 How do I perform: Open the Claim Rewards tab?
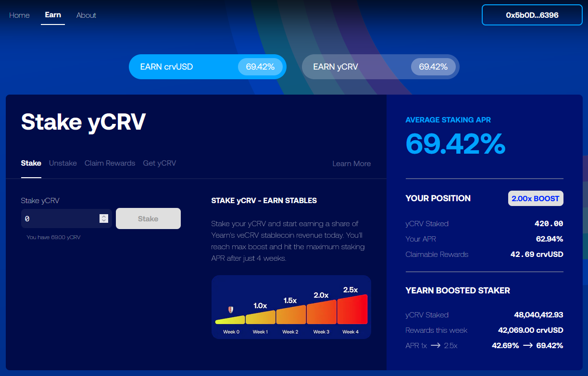[x=110, y=163]
